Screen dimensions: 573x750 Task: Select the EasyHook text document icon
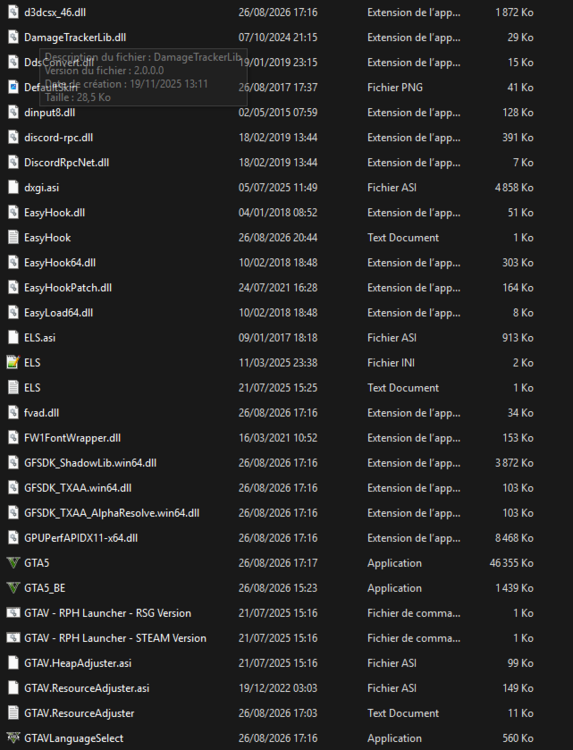[13, 238]
